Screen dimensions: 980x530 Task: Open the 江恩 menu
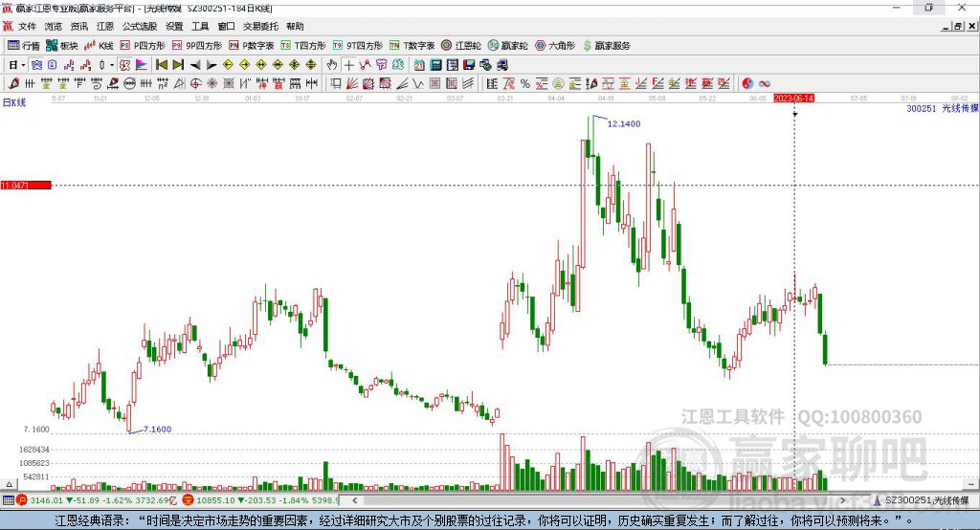click(x=105, y=26)
